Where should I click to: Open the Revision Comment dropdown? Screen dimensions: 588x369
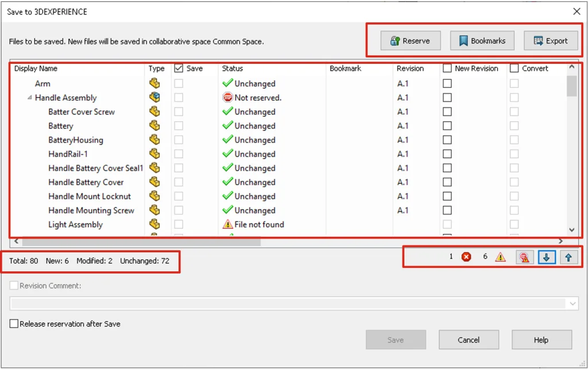point(572,303)
